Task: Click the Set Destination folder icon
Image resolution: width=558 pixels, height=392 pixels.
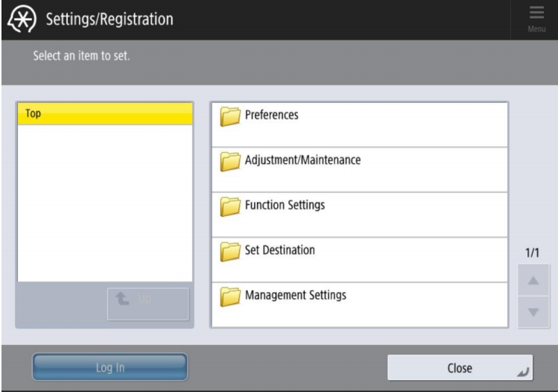Action: pos(232,251)
